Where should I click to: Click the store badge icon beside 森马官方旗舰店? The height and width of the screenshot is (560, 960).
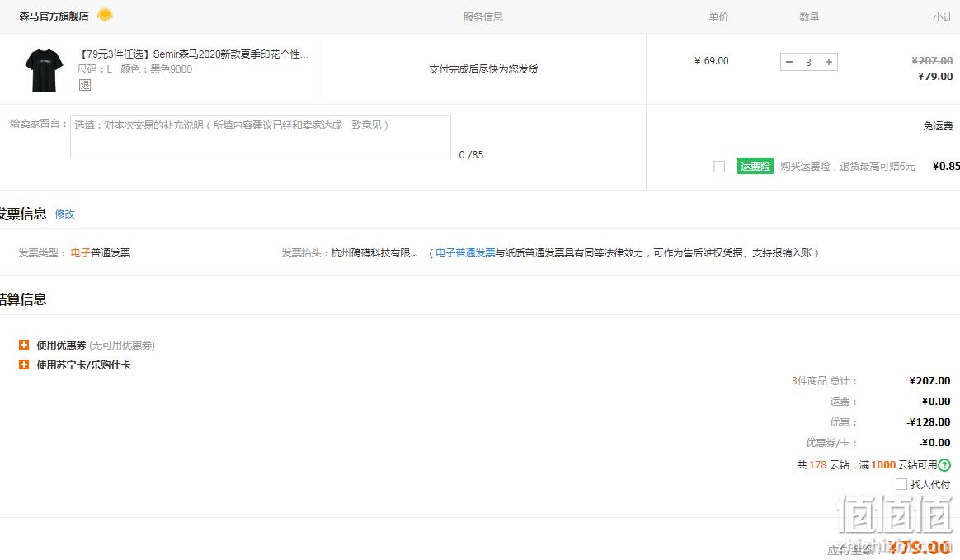click(105, 15)
